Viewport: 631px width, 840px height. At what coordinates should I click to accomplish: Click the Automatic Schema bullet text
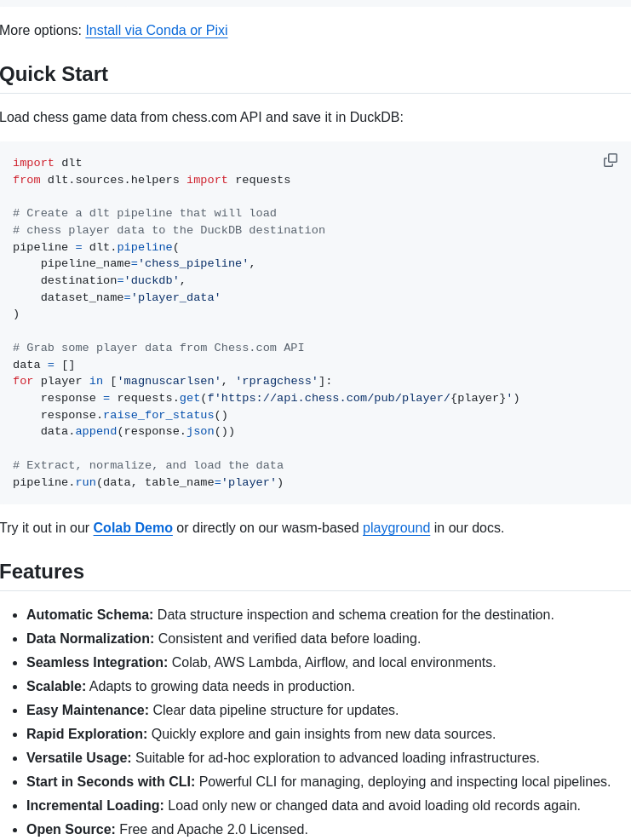click(89, 614)
